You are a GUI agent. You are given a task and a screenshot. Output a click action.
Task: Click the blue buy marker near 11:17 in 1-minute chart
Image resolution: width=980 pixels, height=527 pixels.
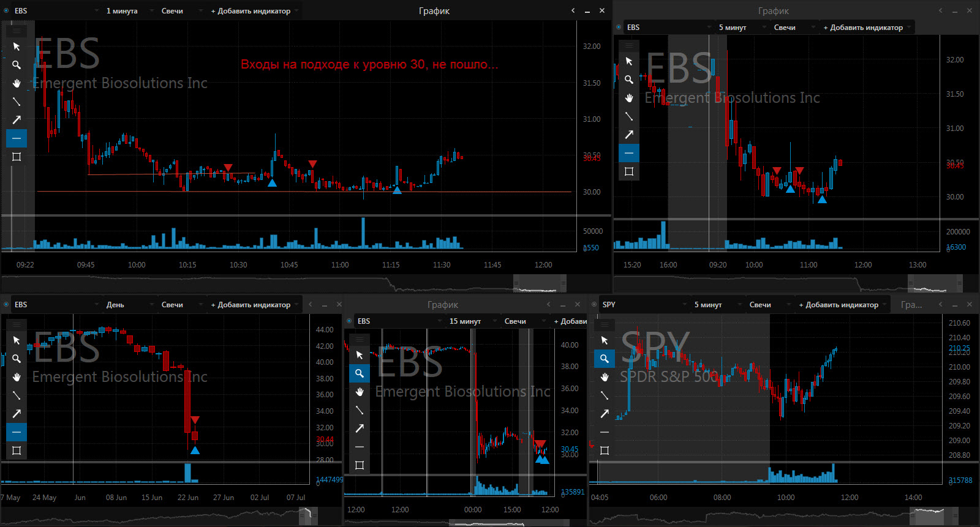coord(397,190)
